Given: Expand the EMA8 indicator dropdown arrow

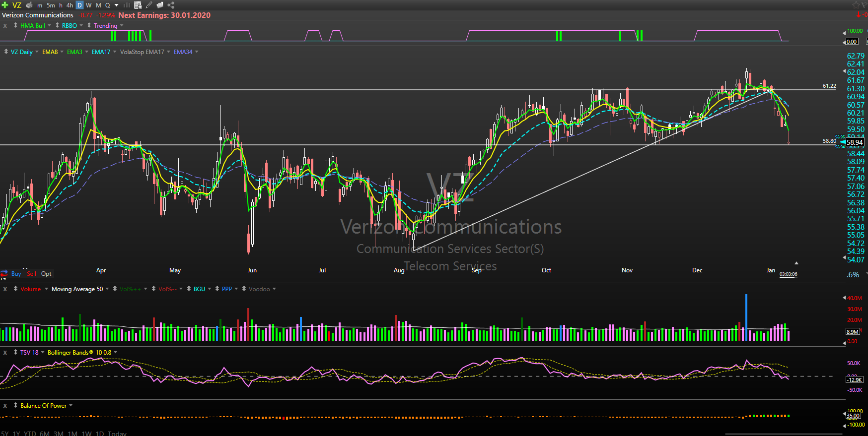Looking at the screenshot, I should pyautogui.click(x=62, y=52).
